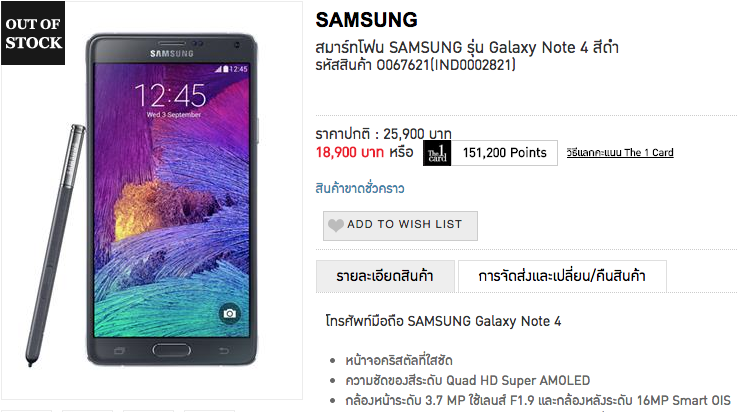This screenshot has width=737, height=412.
Task: Click the ADD TO WISH LIST label
Action: tap(405, 225)
